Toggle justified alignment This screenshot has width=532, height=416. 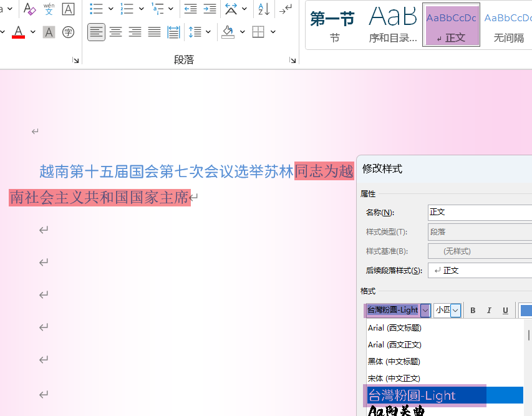click(x=155, y=32)
